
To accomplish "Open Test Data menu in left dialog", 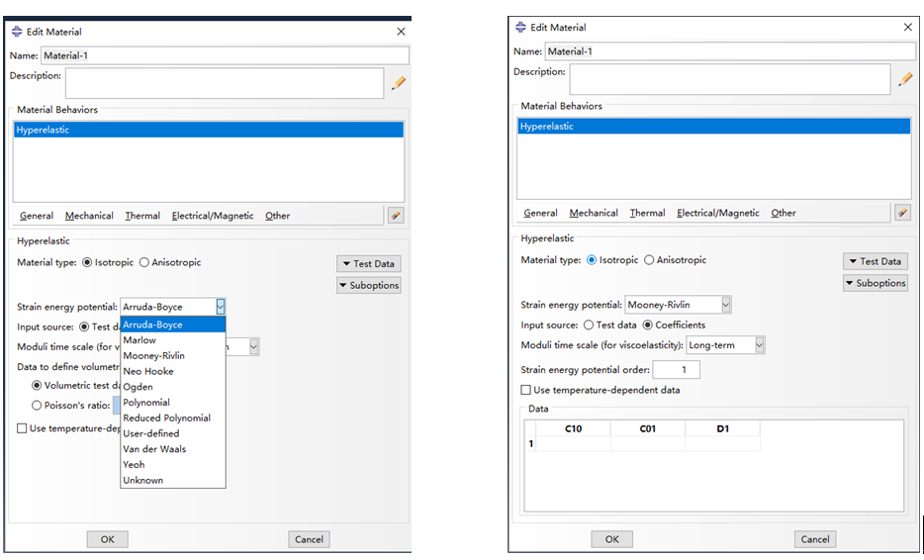I will point(369,264).
